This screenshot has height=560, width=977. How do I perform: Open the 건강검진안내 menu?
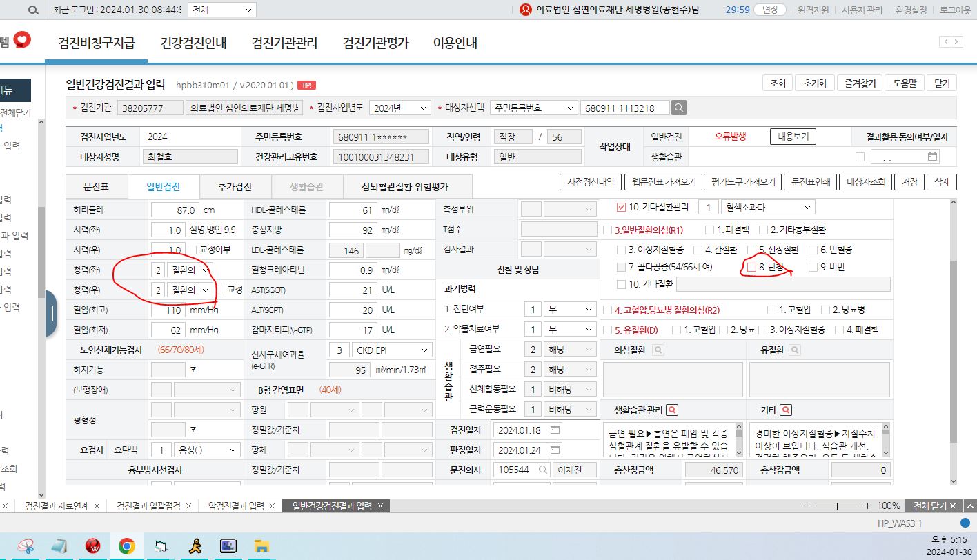pyautogui.click(x=194, y=43)
